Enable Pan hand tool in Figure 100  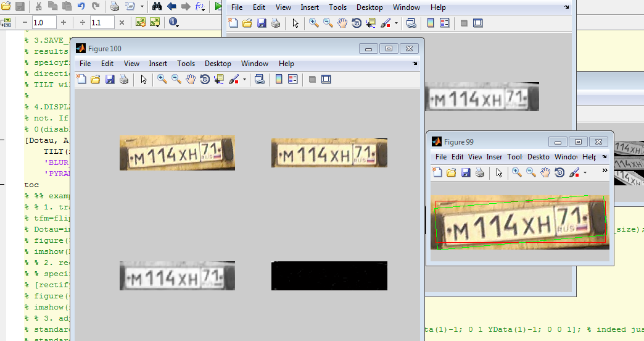[x=191, y=79]
